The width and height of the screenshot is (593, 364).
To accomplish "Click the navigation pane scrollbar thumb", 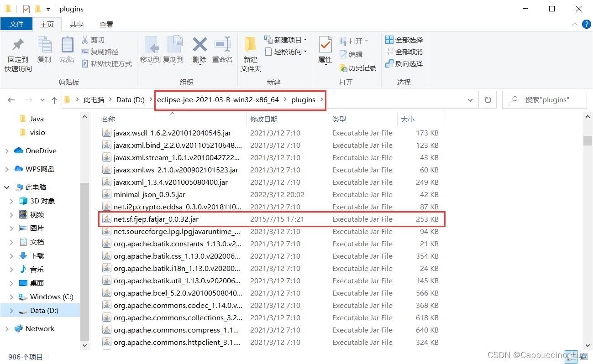I will coord(84,262).
